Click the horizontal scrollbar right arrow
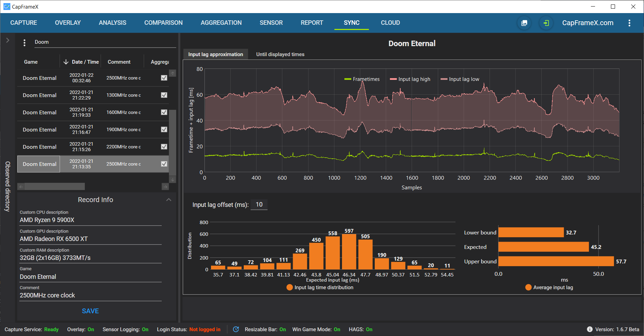Image resolution: width=644 pixels, height=336 pixels. (x=165, y=187)
